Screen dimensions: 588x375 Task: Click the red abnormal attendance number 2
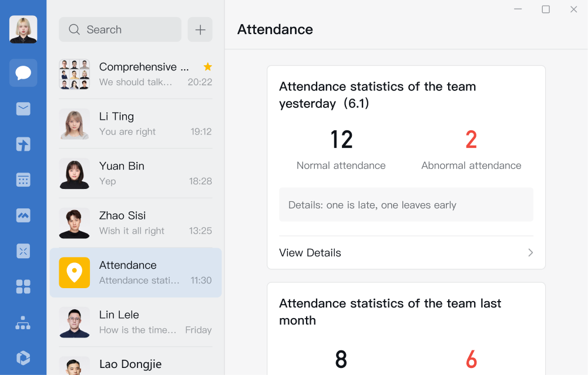tap(471, 140)
